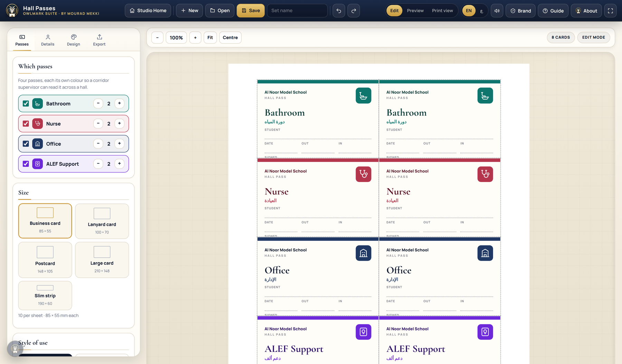Image resolution: width=622 pixels, height=364 pixels.
Task: Uncheck the Nurse pass checkbox
Action: [26, 124]
